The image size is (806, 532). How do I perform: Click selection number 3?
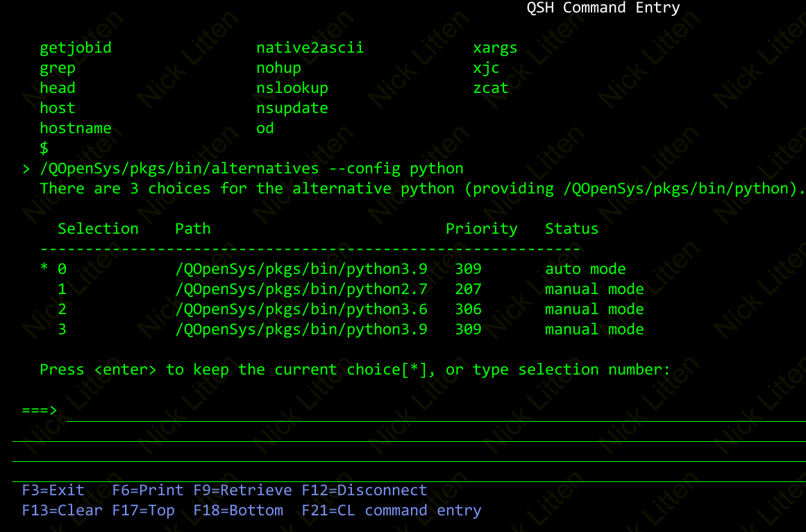tap(62, 329)
